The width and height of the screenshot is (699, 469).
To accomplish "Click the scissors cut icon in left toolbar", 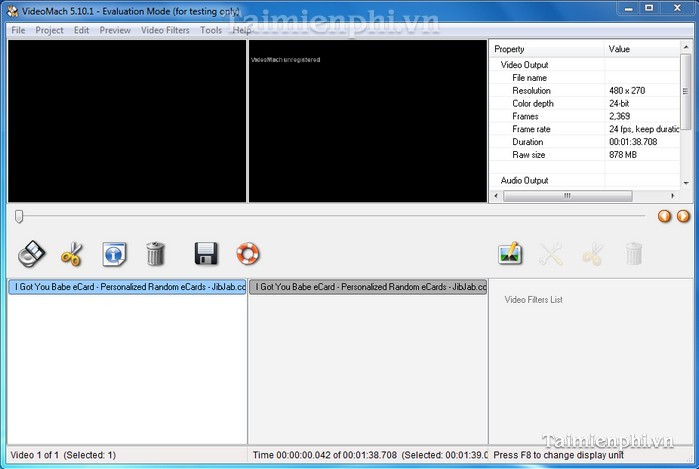I will point(72,254).
